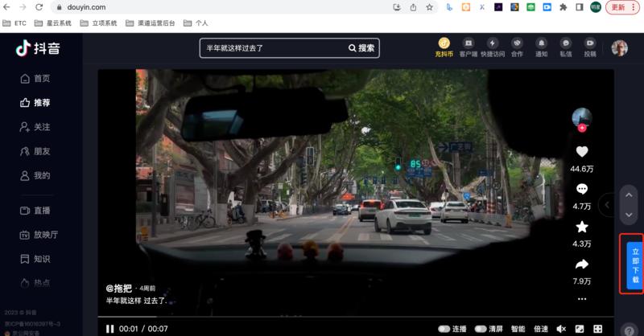The height and width of the screenshot is (336, 644).
Task: Toggle the browser side panel icon
Action: (580, 7)
